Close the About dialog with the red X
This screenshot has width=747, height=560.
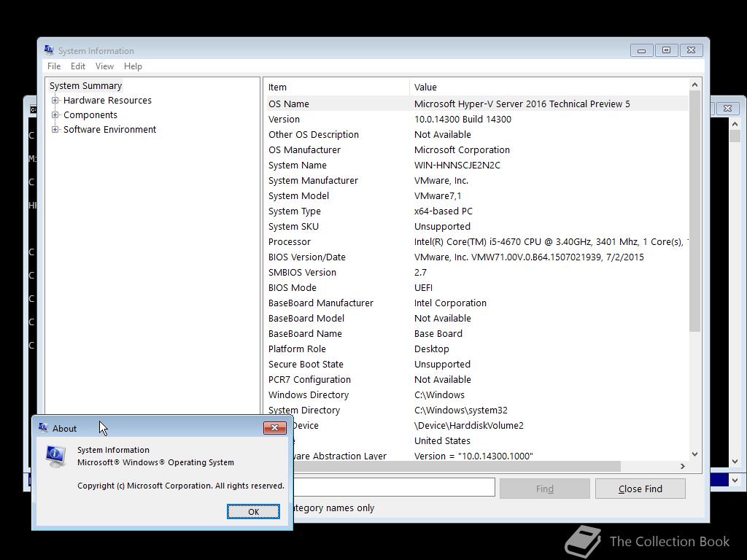pyautogui.click(x=275, y=427)
